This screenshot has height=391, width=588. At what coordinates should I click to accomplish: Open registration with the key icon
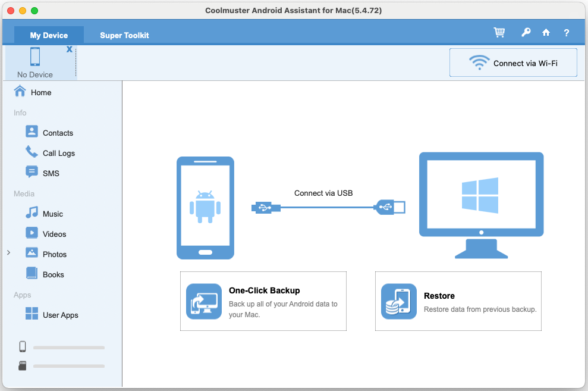click(x=526, y=33)
